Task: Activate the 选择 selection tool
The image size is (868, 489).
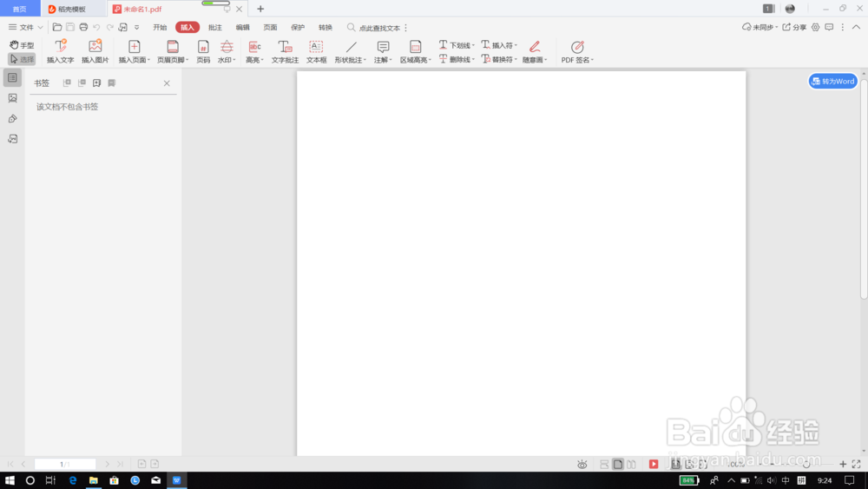Action: click(x=22, y=59)
